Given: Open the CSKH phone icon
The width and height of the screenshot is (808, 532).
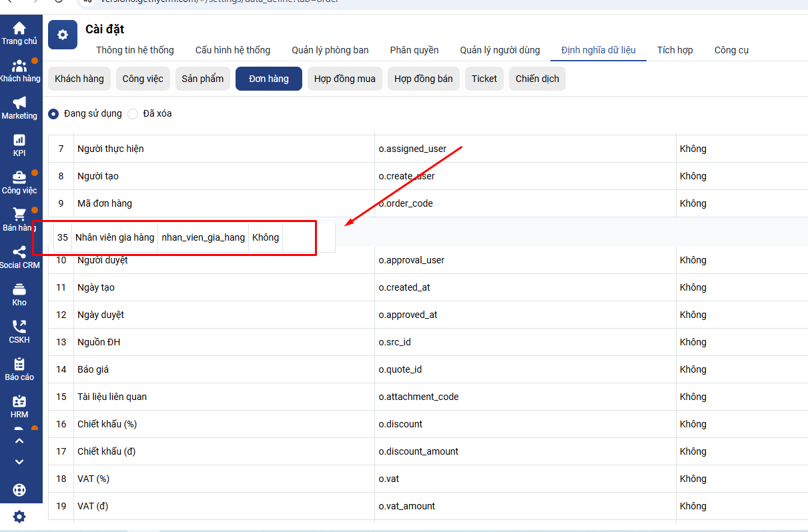Looking at the screenshot, I should pos(19,327).
